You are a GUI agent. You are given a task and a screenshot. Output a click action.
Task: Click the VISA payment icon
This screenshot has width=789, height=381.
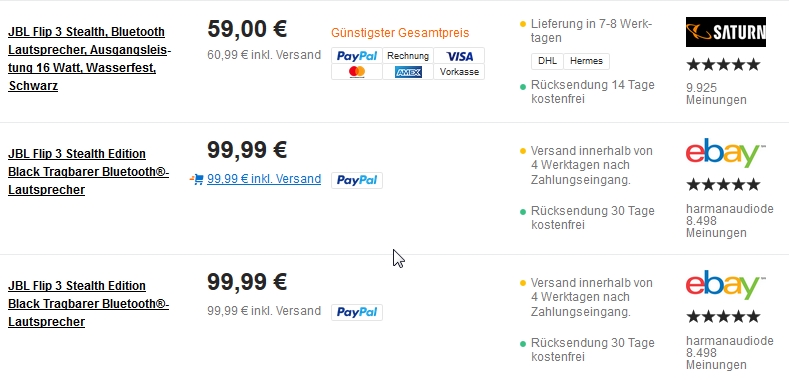pyautogui.click(x=459, y=56)
